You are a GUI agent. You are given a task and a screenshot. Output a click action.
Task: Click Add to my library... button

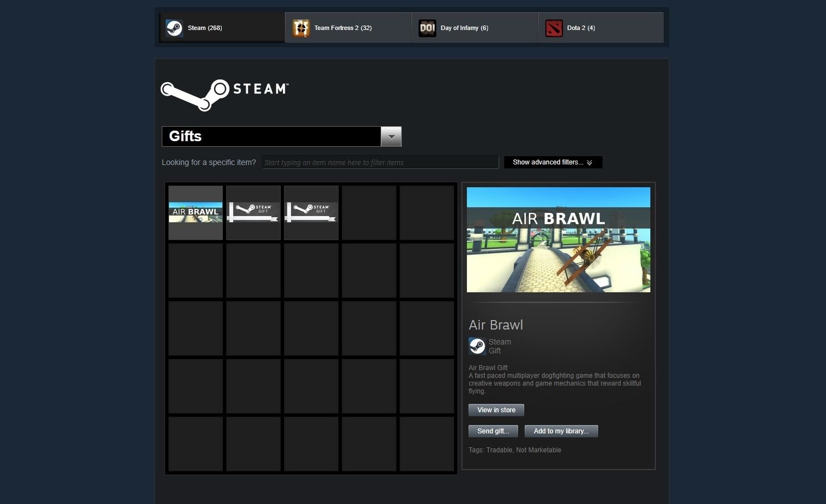pyautogui.click(x=561, y=431)
